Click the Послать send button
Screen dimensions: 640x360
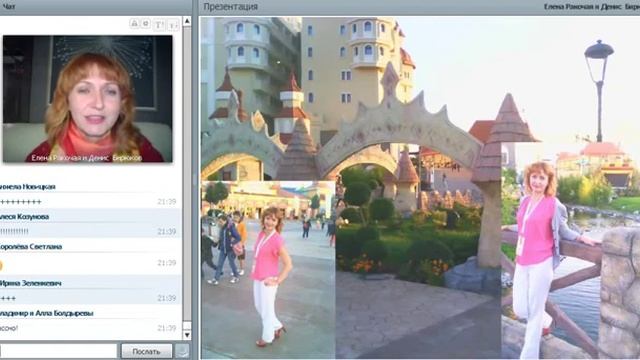pos(146,351)
